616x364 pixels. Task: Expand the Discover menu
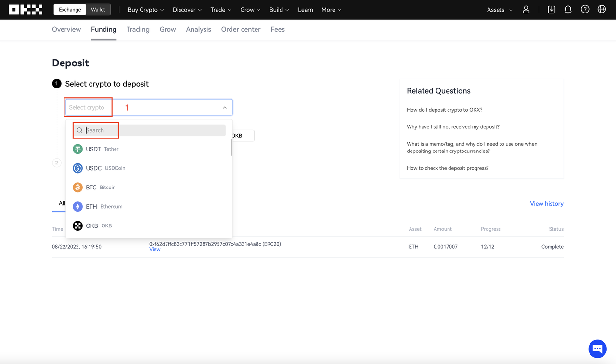[x=187, y=10]
